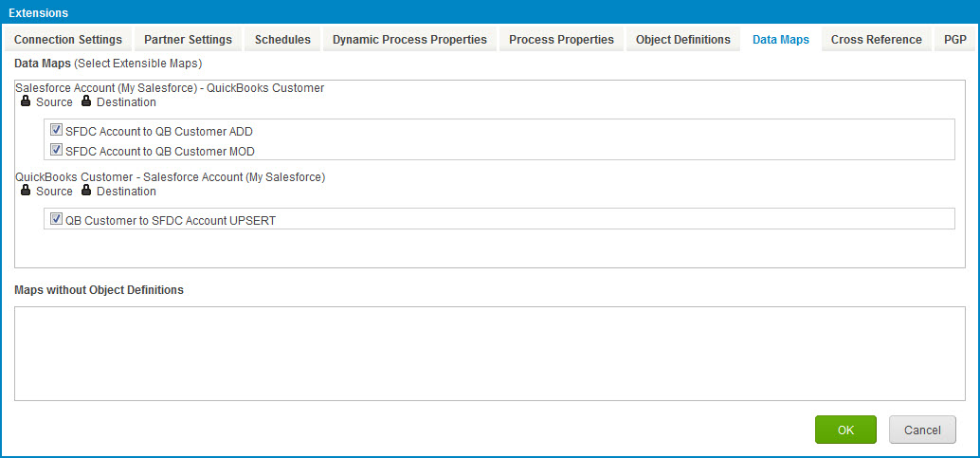Click the Extensions dialog title bar
This screenshot has height=458, width=980.
[x=490, y=12]
